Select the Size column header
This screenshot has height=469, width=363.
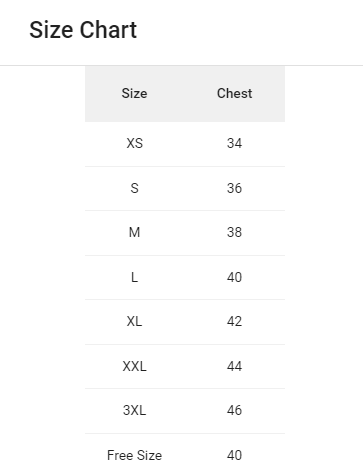pos(134,93)
